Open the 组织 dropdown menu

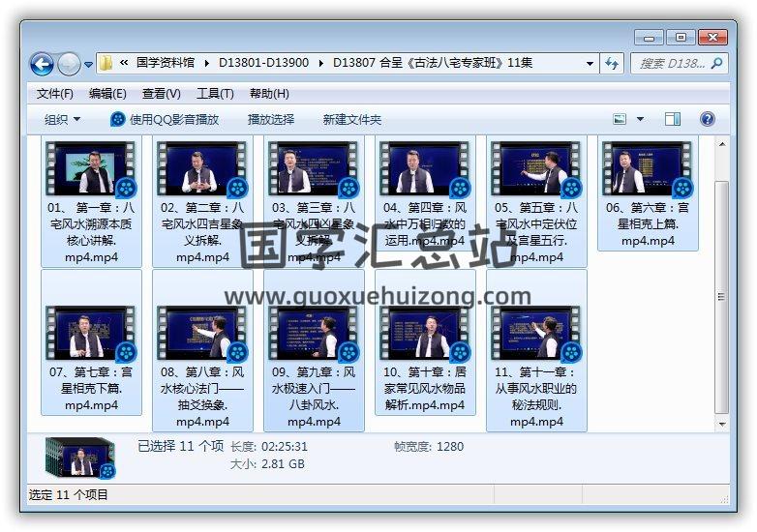[62, 119]
